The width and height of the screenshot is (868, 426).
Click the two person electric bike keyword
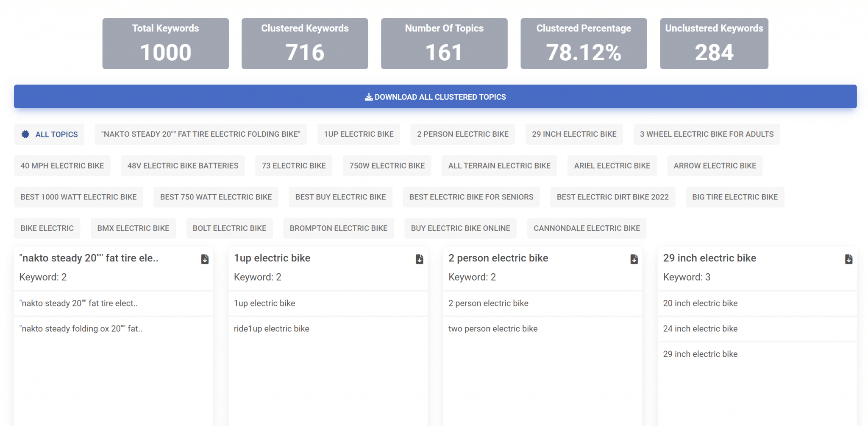[493, 329]
